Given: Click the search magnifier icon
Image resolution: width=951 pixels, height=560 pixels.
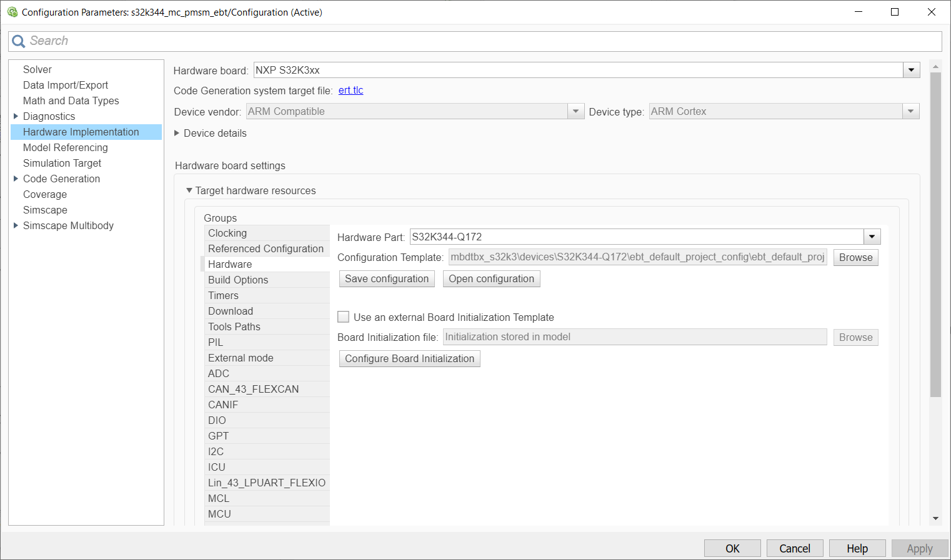Looking at the screenshot, I should tap(18, 41).
